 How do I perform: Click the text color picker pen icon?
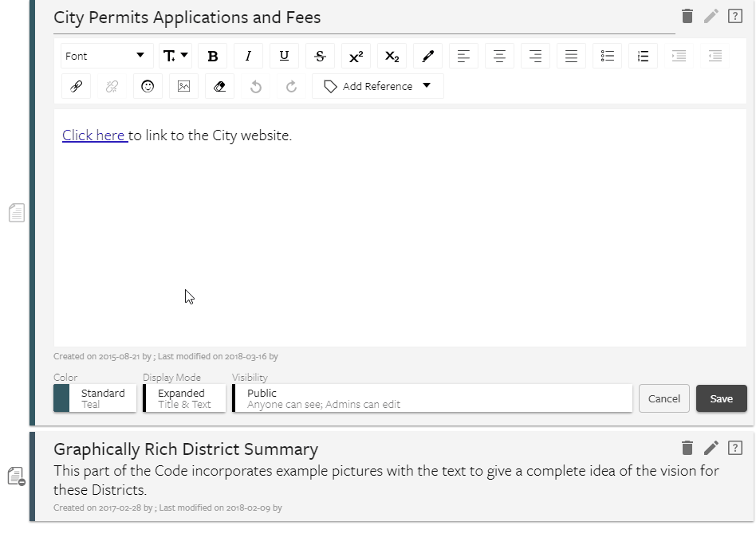(x=427, y=56)
